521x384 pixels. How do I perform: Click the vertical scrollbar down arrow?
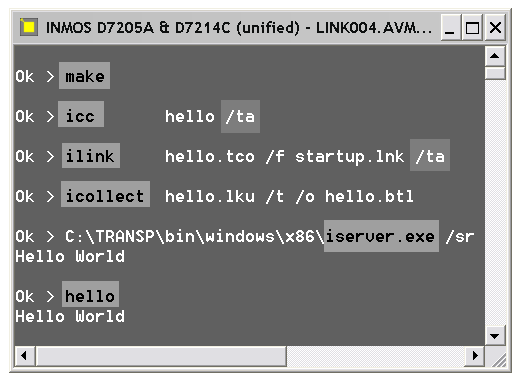pyautogui.click(x=495, y=335)
